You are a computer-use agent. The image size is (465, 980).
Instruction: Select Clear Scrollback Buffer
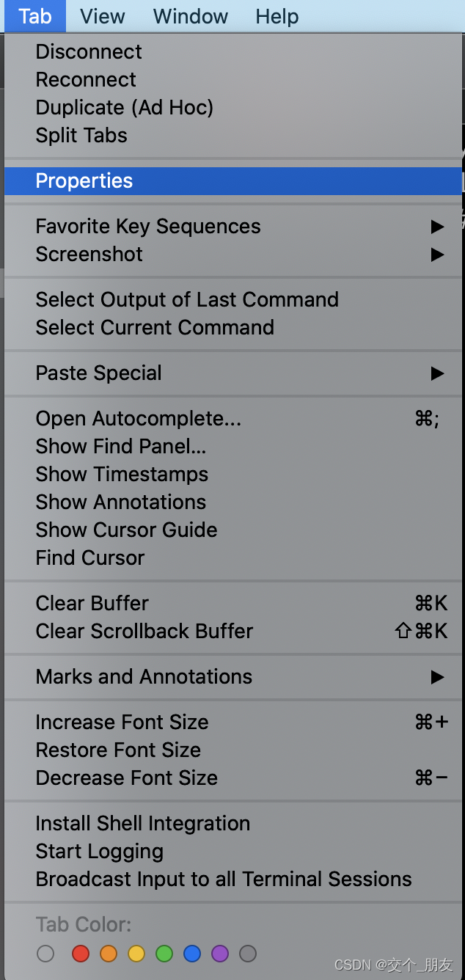[233, 632]
